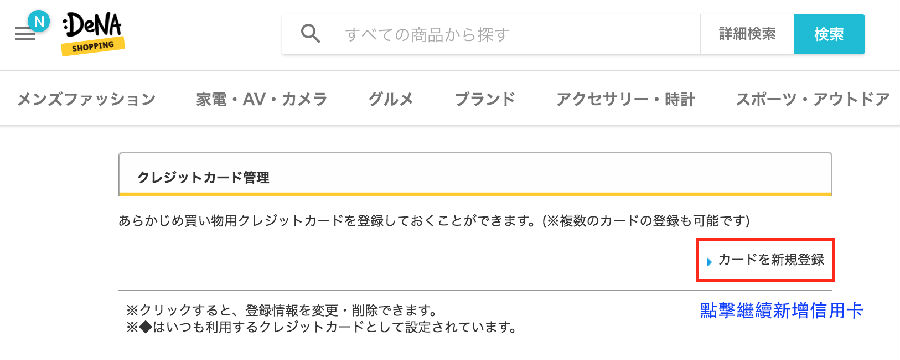Open the メンズファッション category
The height and width of the screenshot is (360, 900).
click(86, 99)
